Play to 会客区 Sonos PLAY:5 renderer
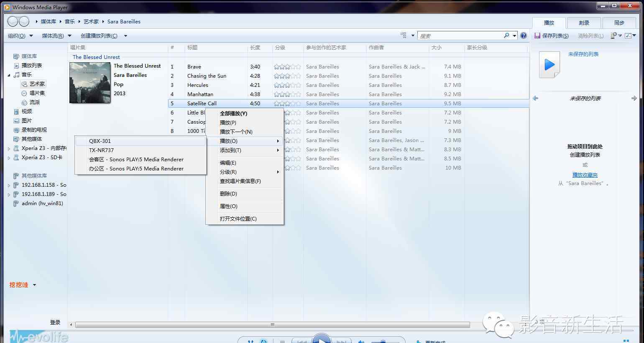The image size is (644, 343). point(141,159)
